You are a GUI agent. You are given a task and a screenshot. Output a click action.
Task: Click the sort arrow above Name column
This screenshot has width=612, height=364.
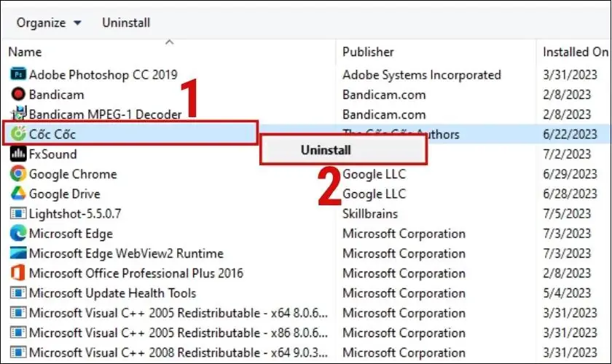click(x=169, y=41)
